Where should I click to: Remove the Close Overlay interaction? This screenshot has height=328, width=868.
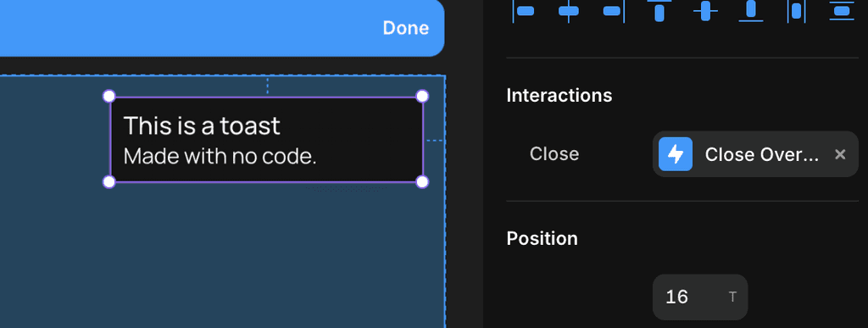point(840,154)
